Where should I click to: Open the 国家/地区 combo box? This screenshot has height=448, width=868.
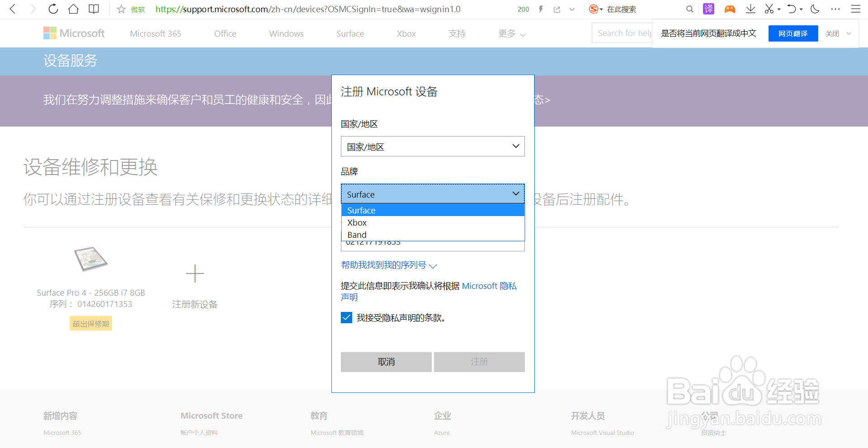[433, 146]
